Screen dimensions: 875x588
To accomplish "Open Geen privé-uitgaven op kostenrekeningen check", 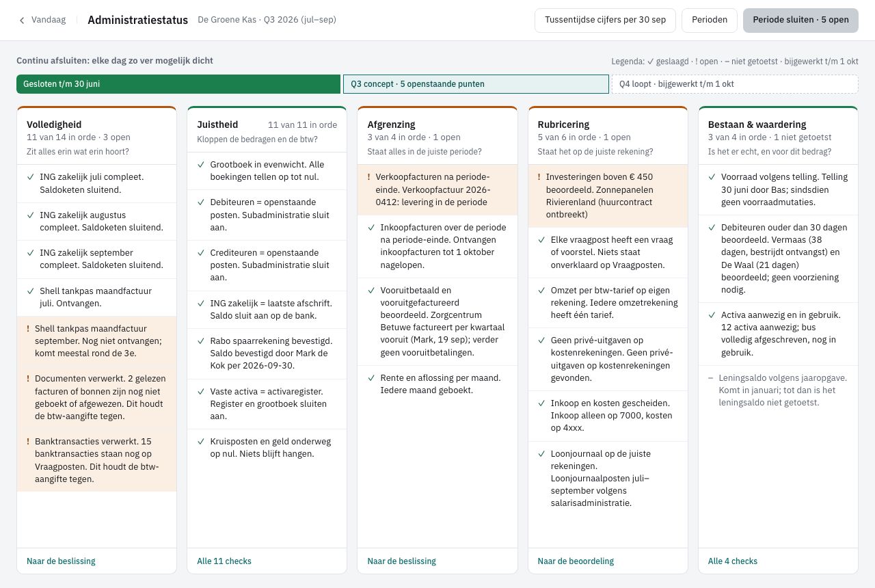I will click(x=608, y=360).
